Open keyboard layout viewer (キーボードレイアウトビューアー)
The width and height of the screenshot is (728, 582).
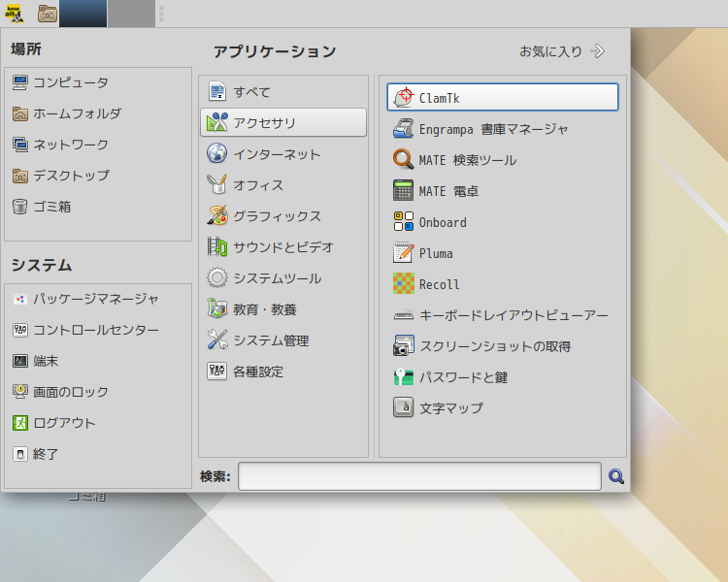coord(503,315)
